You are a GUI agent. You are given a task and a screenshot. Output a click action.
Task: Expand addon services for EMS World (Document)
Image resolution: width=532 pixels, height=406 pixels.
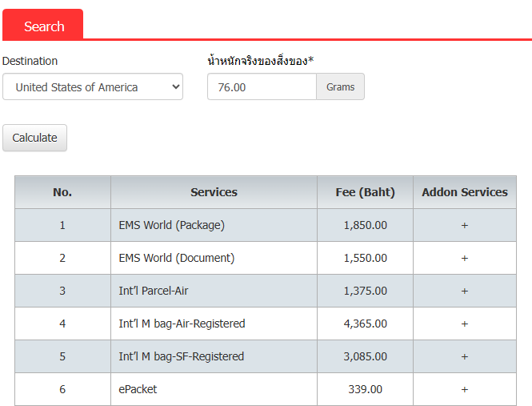[464, 258]
